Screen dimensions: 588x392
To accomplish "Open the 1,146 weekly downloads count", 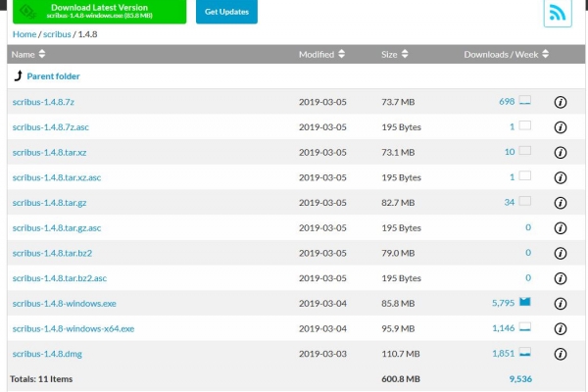I will coord(503,328).
